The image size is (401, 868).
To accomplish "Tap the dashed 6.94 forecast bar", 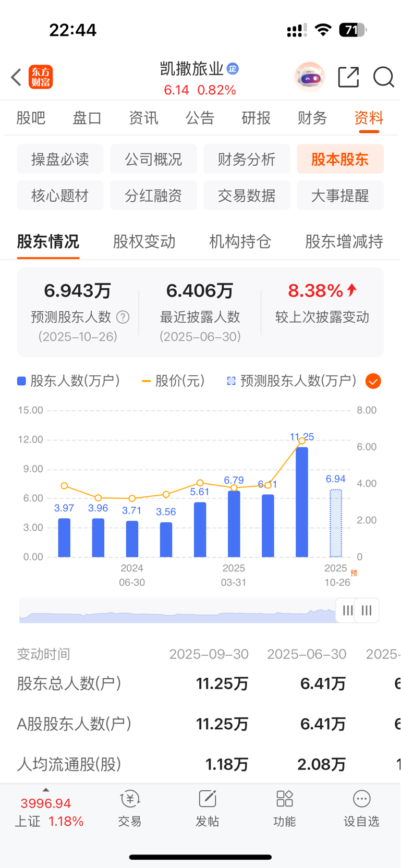I will 336,523.
